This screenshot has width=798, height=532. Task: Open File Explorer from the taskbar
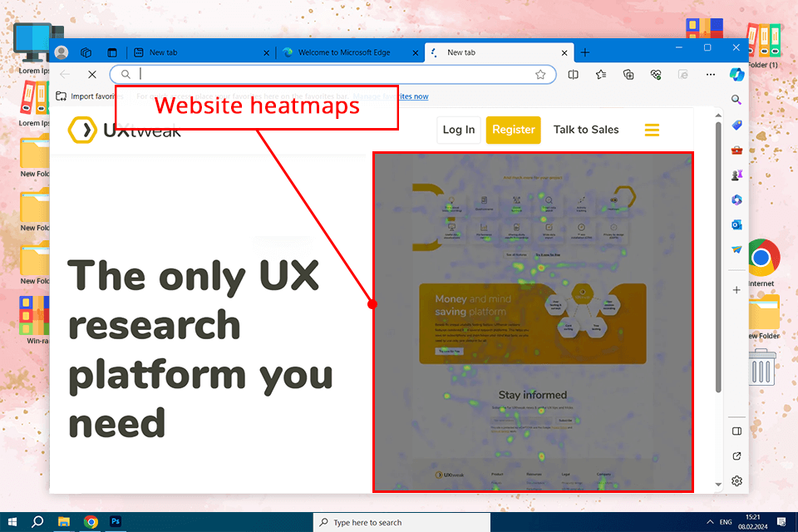(x=64, y=522)
